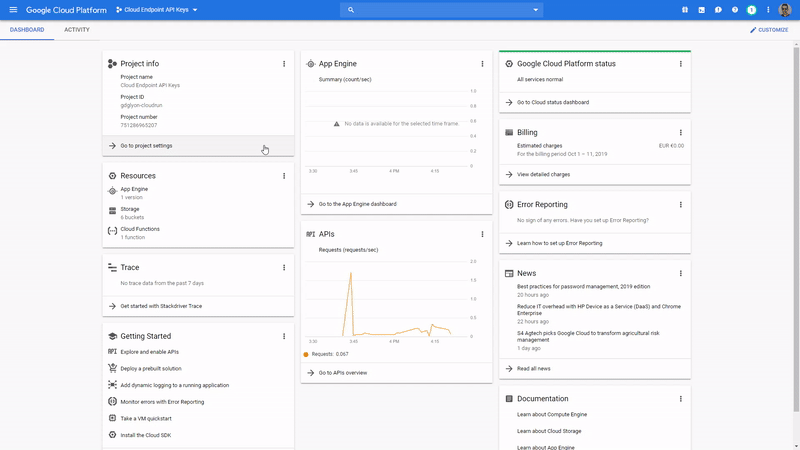Open Learn about Compute Engine
Viewport: 800px width, 450px height.
(552, 414)
